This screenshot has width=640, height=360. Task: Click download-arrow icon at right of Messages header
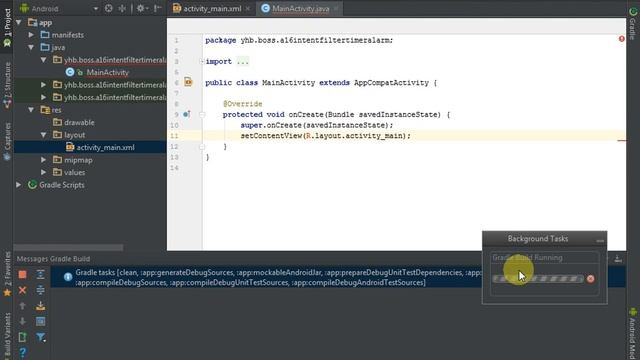pyautogui.click(x=618, y=258)
